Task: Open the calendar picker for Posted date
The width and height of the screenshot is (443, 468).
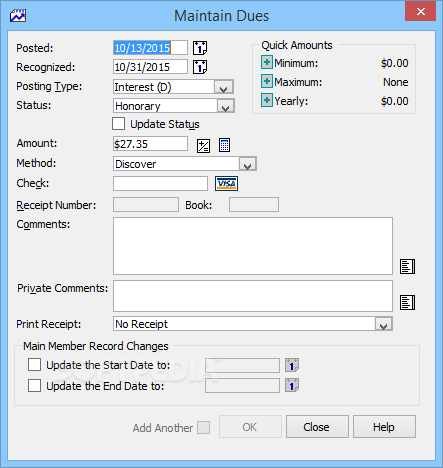Action: point(200,48)
